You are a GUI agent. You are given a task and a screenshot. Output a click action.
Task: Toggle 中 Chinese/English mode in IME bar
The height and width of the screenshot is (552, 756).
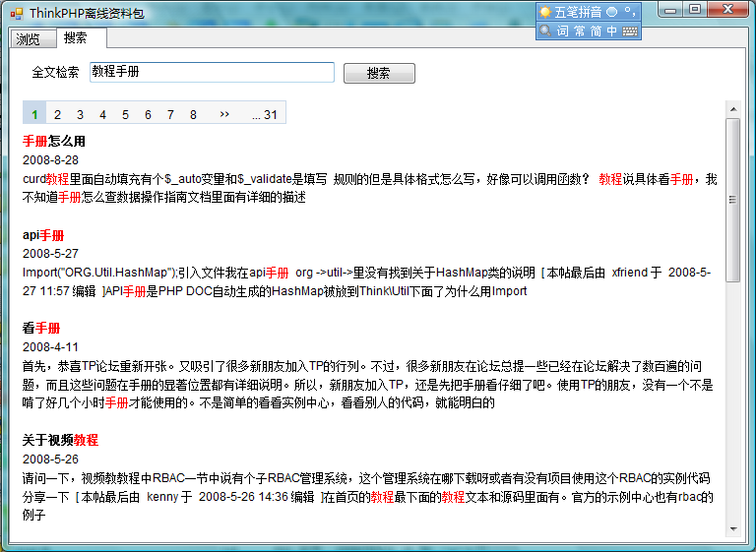612,31
